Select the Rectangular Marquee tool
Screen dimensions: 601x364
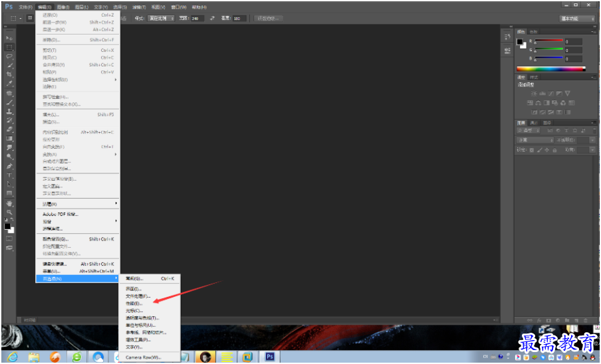pos(9,47)
